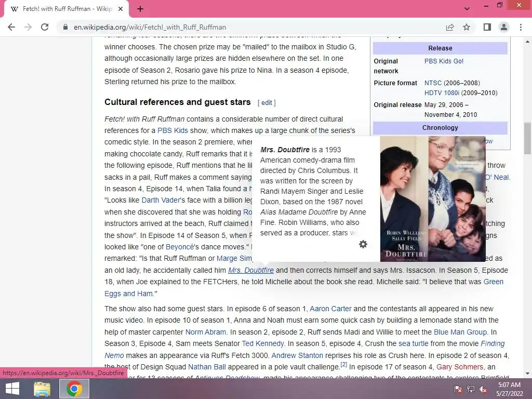Reload the Wikipedia page
The image size is (532, 399).
[45, 27]
